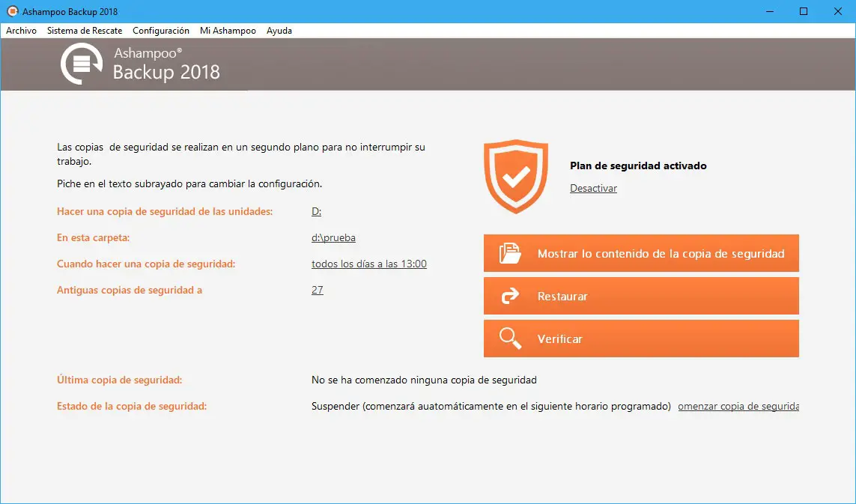Viewport: 856px width, 504px height.
Task: Click label Estado de la copia de seguridad
Action: [132, 406]
